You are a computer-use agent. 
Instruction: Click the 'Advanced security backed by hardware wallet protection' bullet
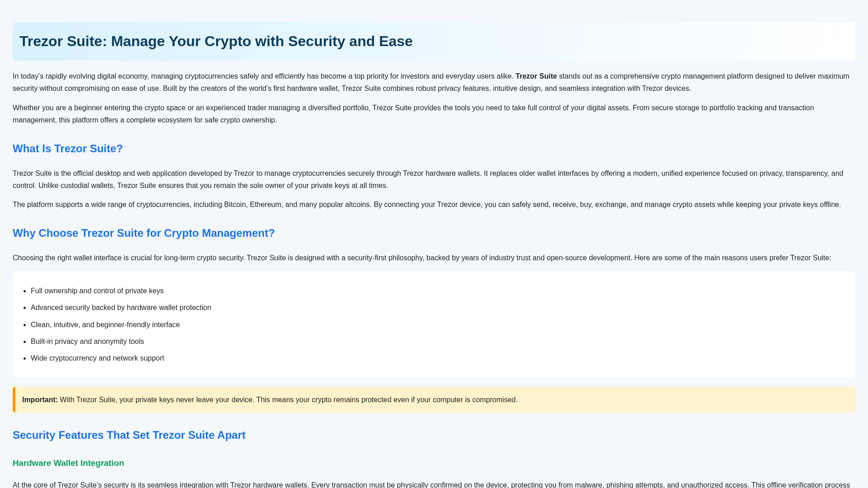click(x=121, y=308)
